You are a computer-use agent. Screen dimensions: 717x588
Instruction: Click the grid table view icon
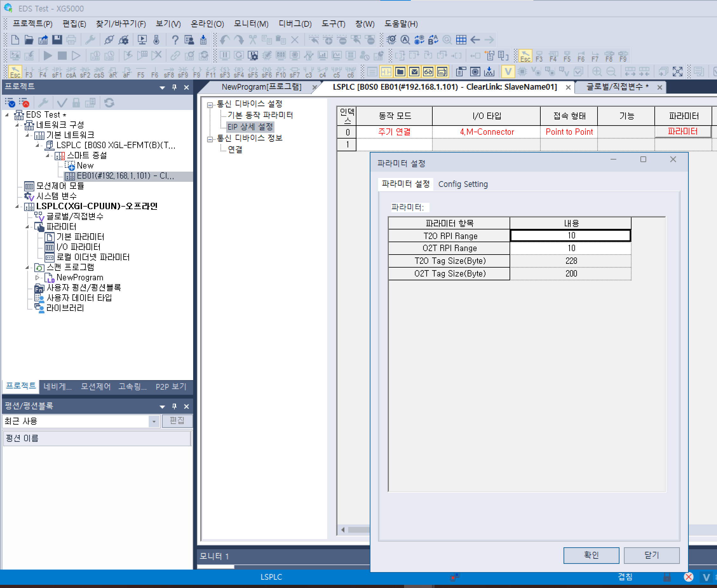(461, 40)
